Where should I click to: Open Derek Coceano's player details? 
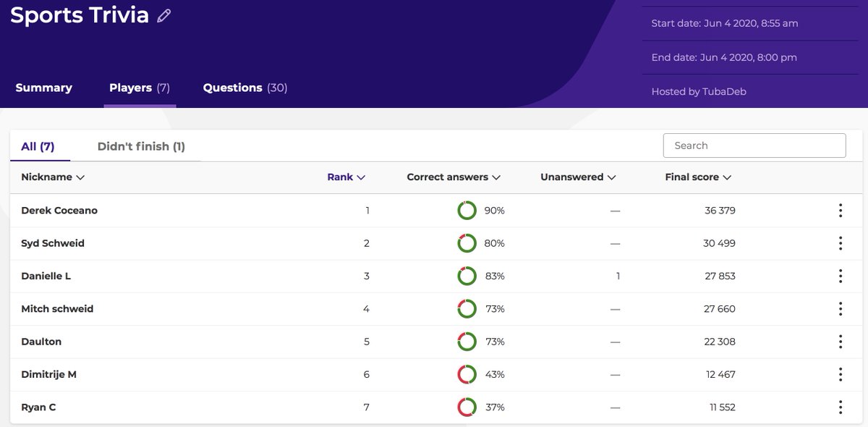tap(59, 211)
